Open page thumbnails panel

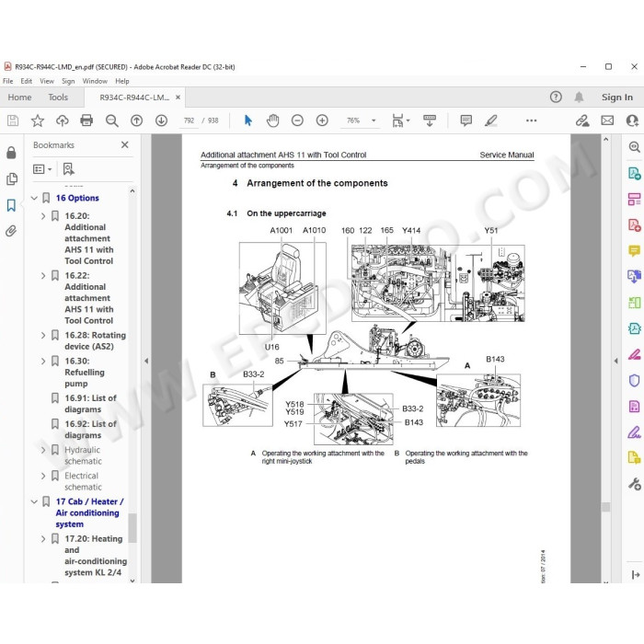(12, 178)
